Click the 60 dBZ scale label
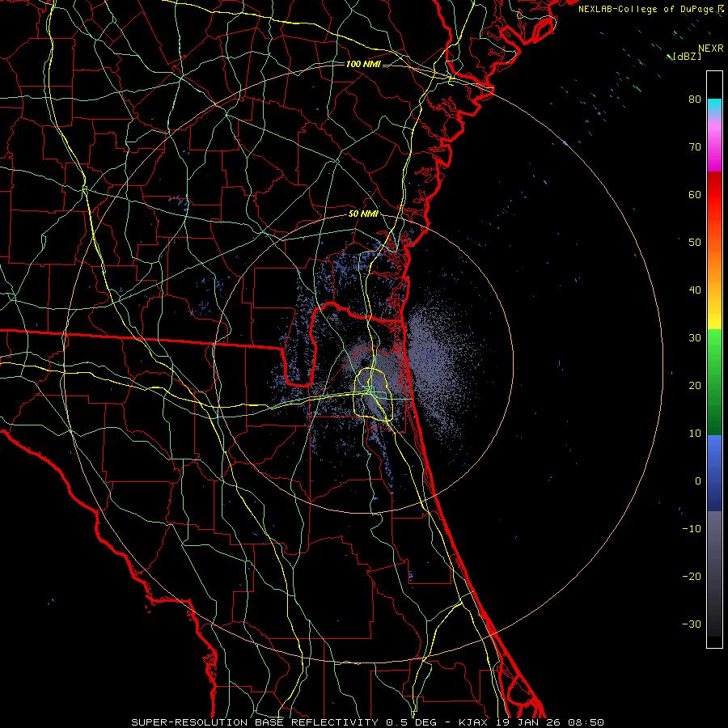Screen dimensions: 728x728 point(695,194)
